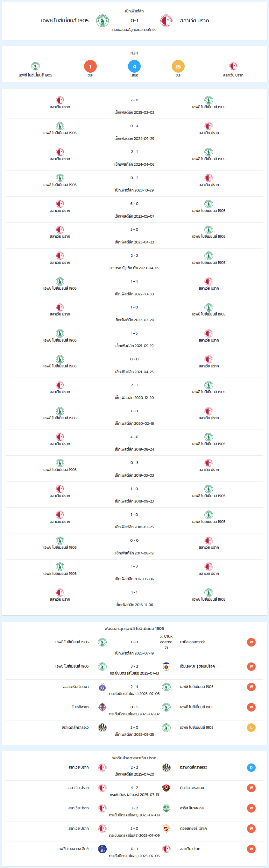The width and height of the screenshot is (269, 868).
Task: Click the 0-1 score in the match header
Action: click(x=134, y=21)
